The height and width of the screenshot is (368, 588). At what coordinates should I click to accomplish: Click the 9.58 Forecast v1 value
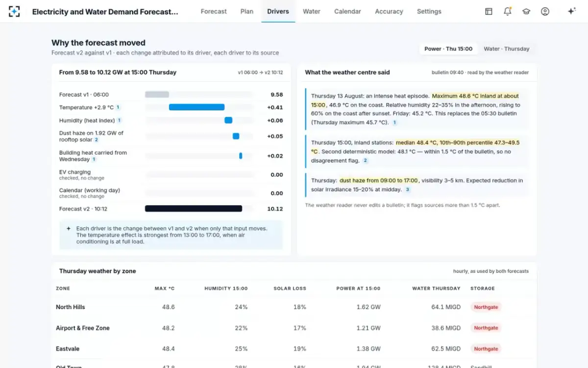[277, 95]
